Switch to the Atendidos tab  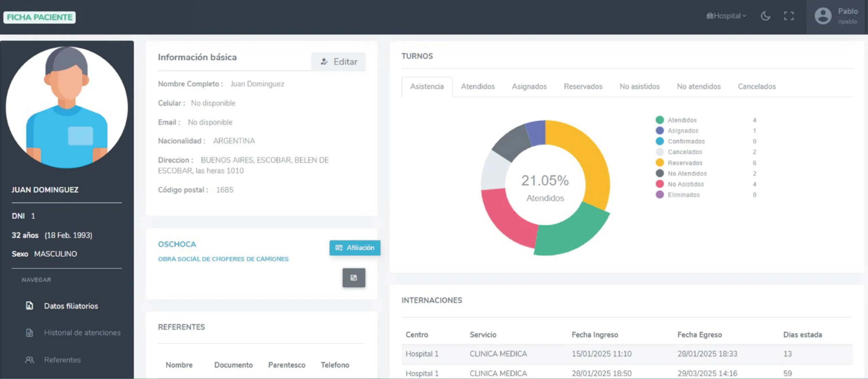click(x=478, y=87)
